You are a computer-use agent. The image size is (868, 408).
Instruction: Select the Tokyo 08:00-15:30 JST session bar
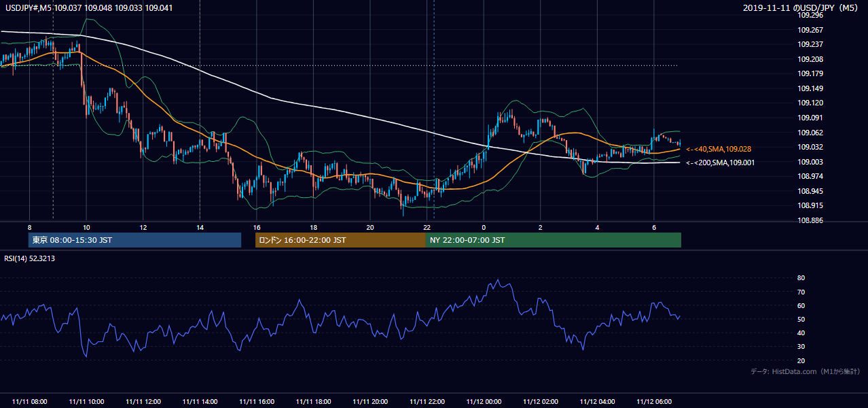coord(134,240)
